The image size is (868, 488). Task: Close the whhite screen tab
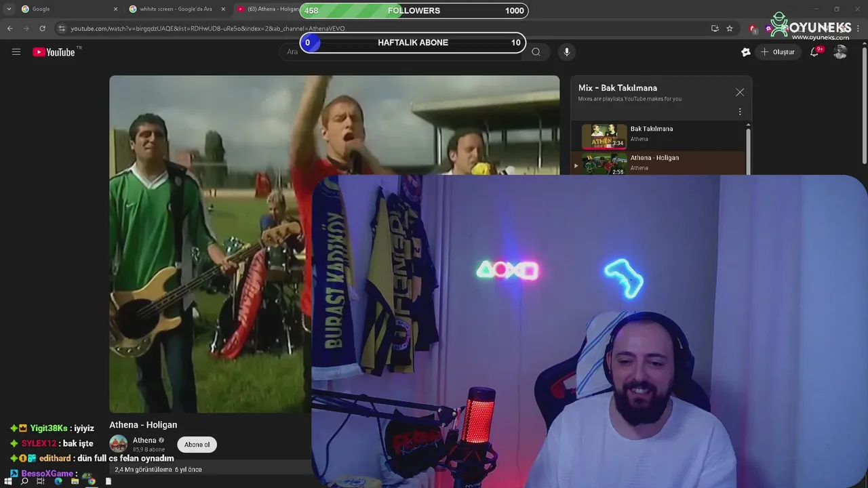pyautogui.click(x=223, y=9)
